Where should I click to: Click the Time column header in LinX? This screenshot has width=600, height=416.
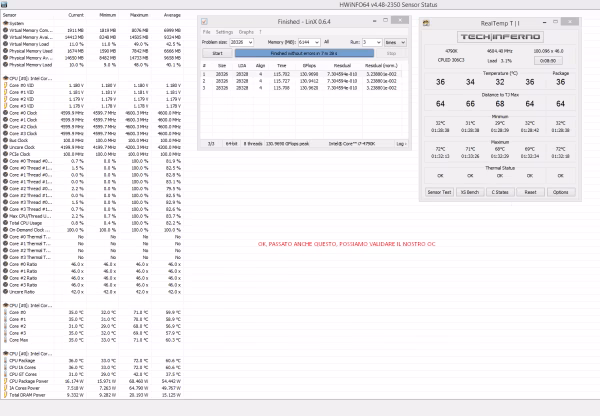tap(282, 66)
